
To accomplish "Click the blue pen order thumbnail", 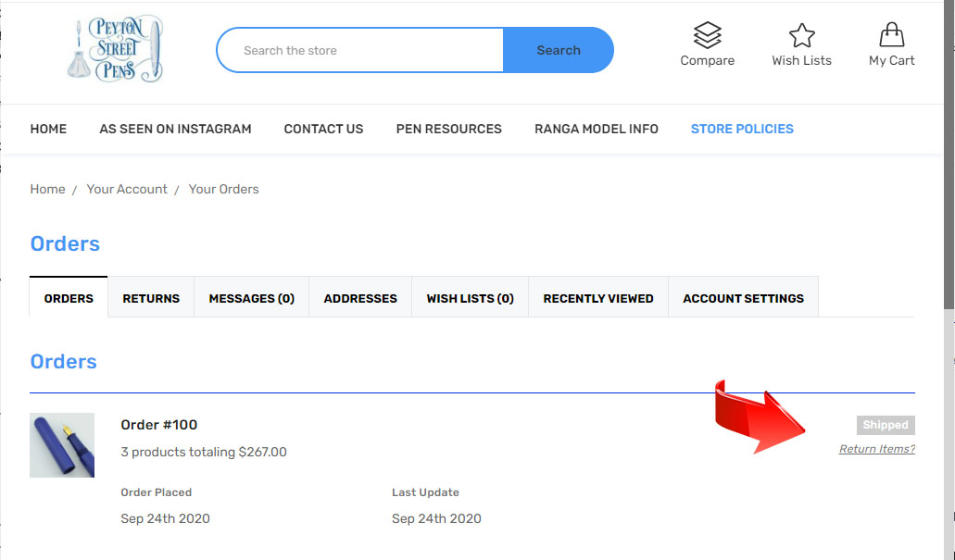I will (x=62, y=445).
